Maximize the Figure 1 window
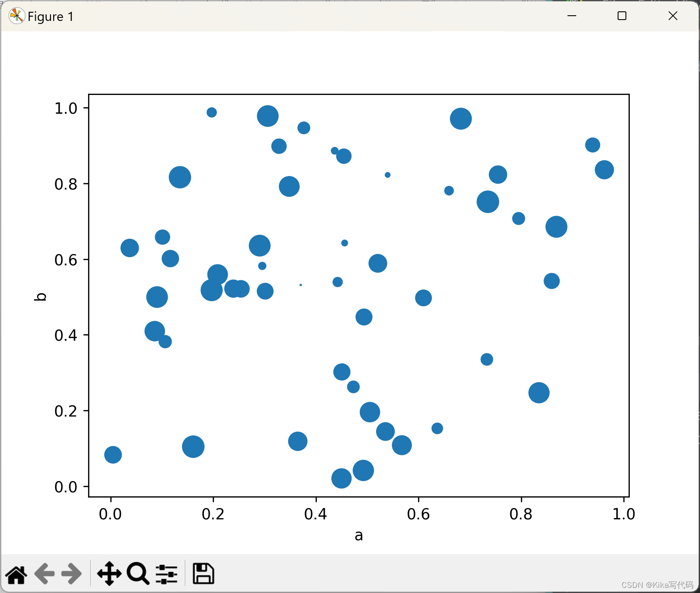The height and width of the screenshot is (593, 700). point(622,16)
